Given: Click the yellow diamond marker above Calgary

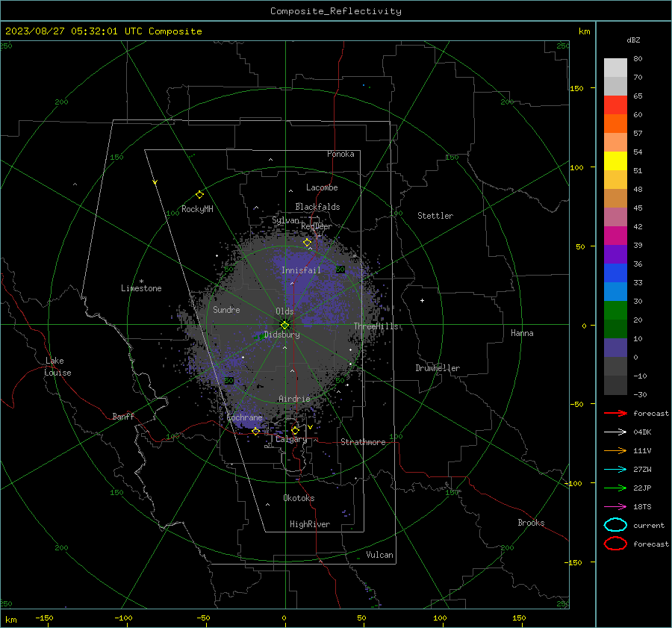Looking at the screenshot, I should [295, 430].
